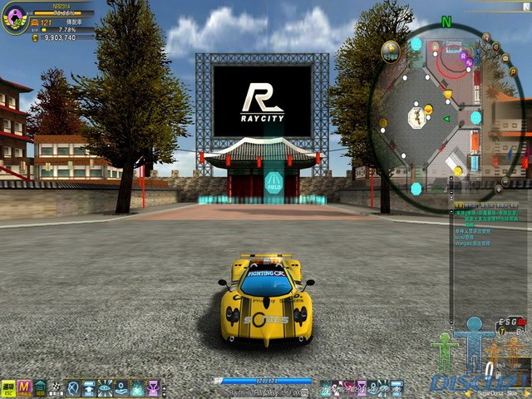This screenshot has height=399, width=532.
Task: Click the ESG gear indicator
Action: (511, 326)
